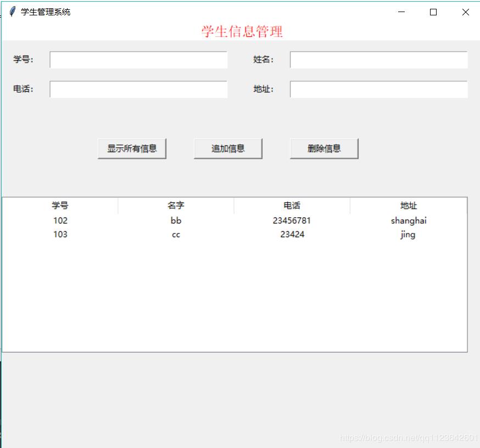
Task: Select student row 102 with name bb
Action: click(176, 220)
